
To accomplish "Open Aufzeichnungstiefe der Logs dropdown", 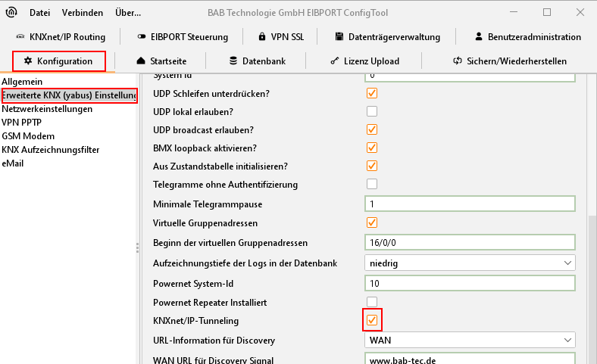I will coord(470,263).
